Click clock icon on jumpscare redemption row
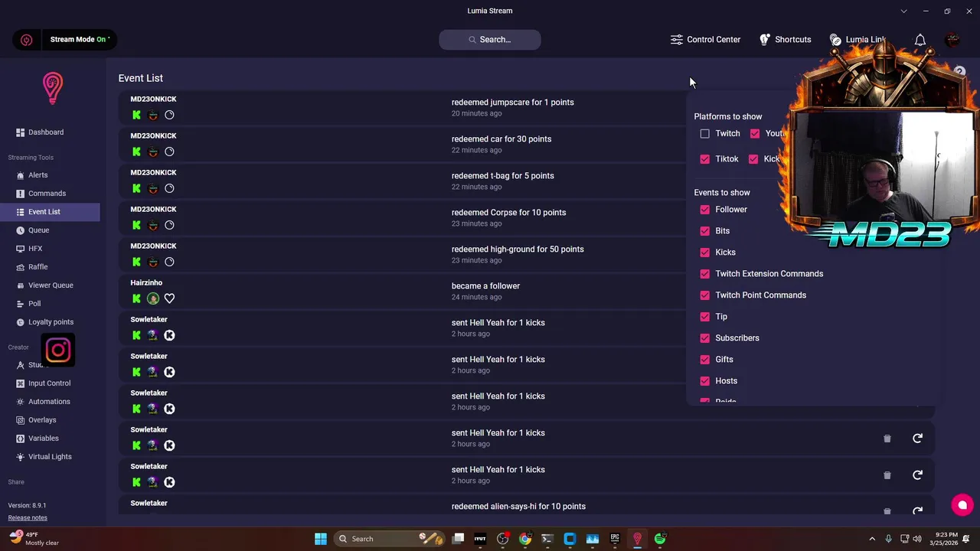 (169, 115)
